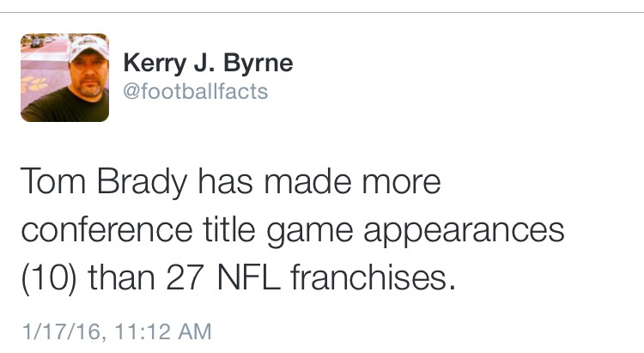Click the display name Kerry J. Byrne
This screenshot has width=644, height=353.
(208, 64)
